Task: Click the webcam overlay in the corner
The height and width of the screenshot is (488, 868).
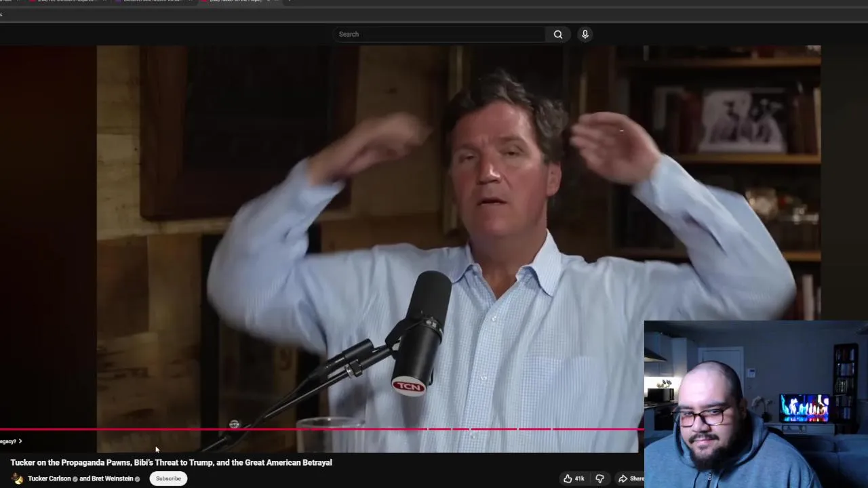Action: (x=756, y=404)
